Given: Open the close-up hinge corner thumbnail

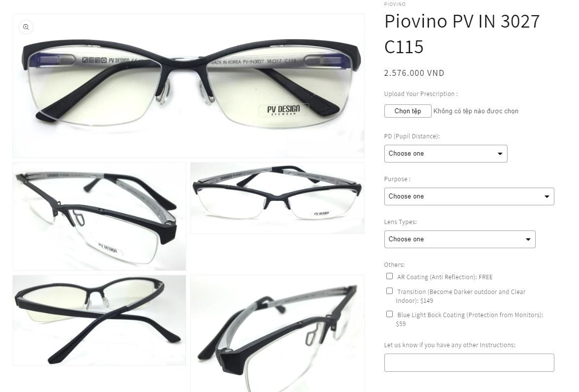Looking at the screenshot, I should (x=277, y=334).
